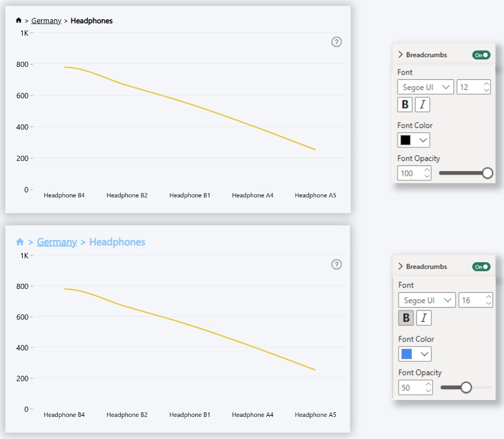
Task: Open the blue Font Color picker dropdown
Action: pyautogui.click(x=415, y=354)
